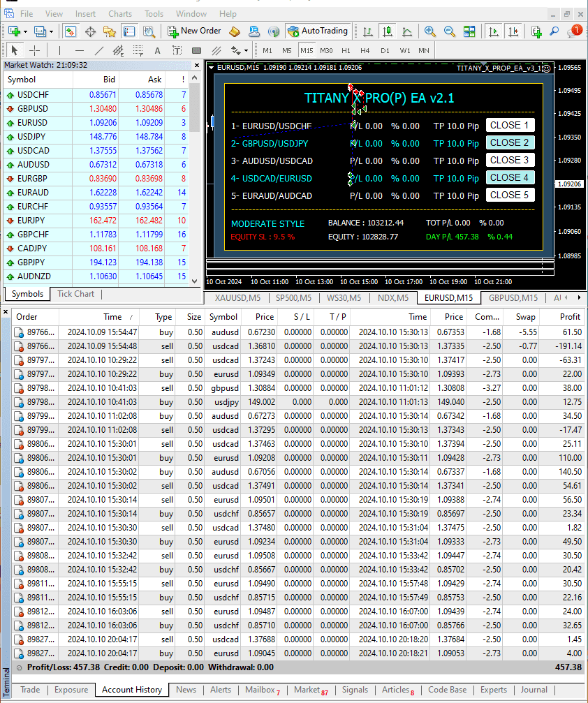Select the equidistant channel tool
Image resolution: width=588 pixels, height=703 pixels.
(119, 50)
